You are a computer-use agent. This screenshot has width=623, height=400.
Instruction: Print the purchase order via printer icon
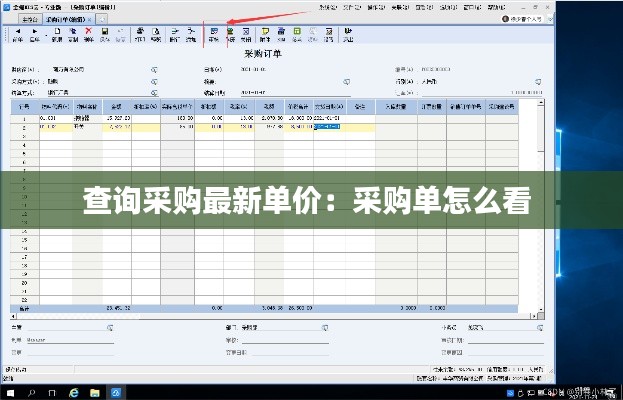pyautogui.click(x=140, y=35)
